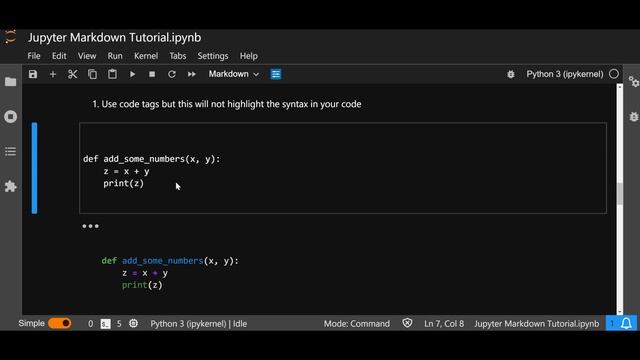Image resolution: width=640 pixels, height=360 pixels.
Task: Open the Kernel menu
Action: (x=146, y=56)
